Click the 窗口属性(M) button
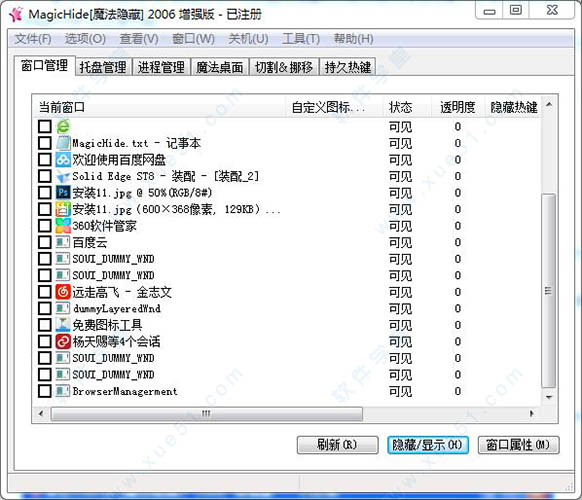The width and height of the screenshot is (582, 500). click(518, 445)
